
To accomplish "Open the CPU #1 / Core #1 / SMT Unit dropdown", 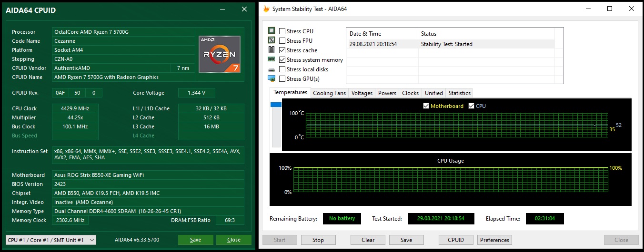I will [x=50, y=240].
